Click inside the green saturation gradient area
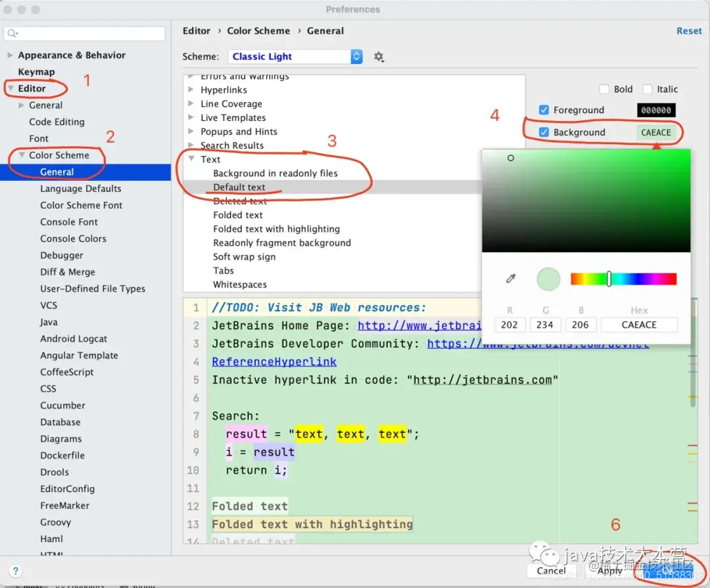The image size is (710, 588). pos(586,201)
